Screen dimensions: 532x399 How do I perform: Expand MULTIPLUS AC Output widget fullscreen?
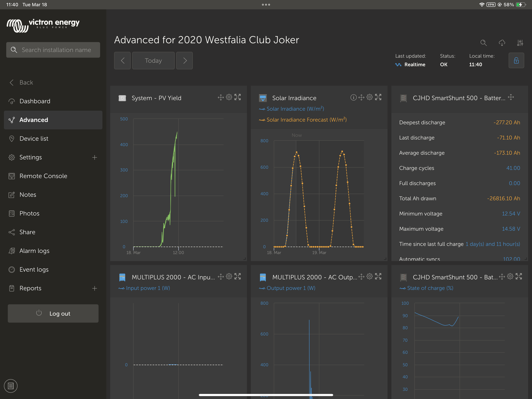point(378,276)
